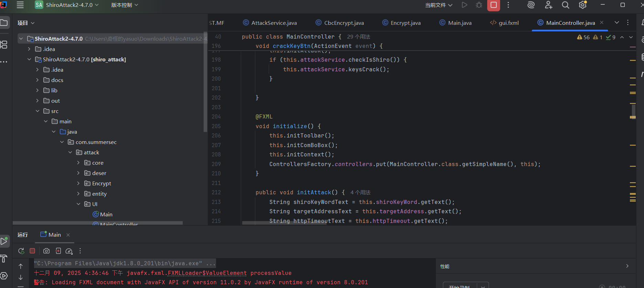Click the project tree horizontal scrollbar
The height and width of the screenshot is (288, 644).
(98, 223)
